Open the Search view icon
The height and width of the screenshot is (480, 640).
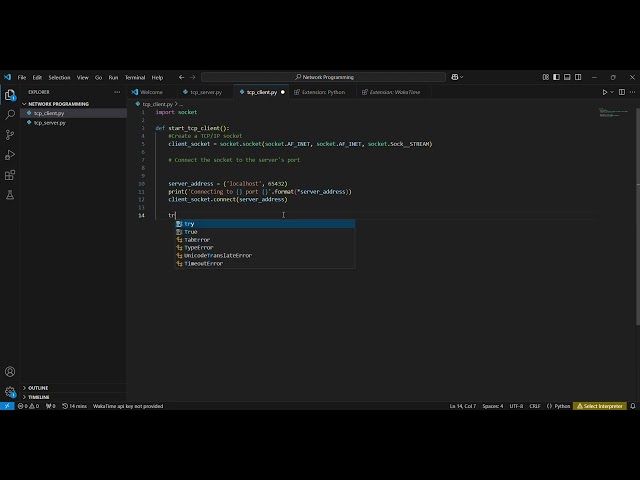(10, 115)
